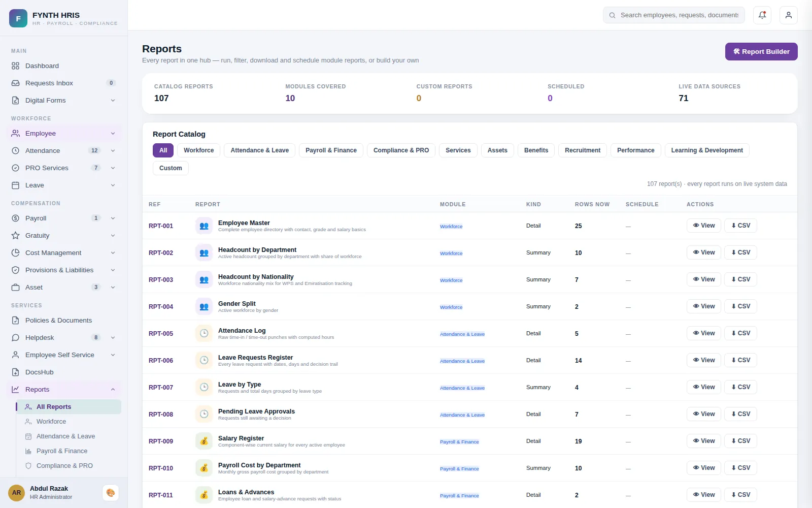View the Employee Master report

pos(704,226)
